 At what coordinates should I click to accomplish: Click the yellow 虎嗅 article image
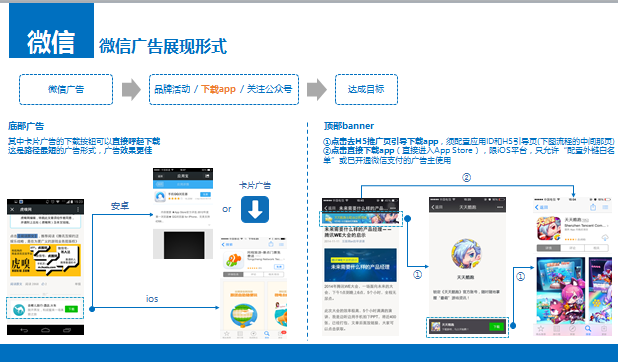[45, 260]
